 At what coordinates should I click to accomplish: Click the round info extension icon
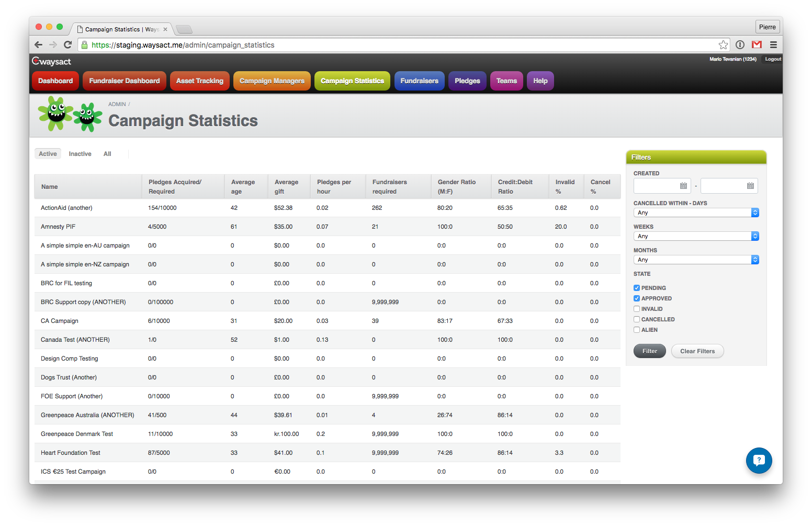pyautogui.click(x=740, y=44)
